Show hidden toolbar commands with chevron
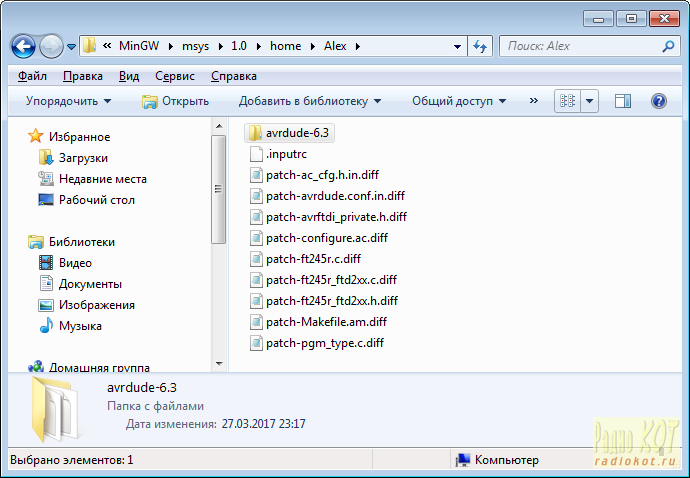Screen dimensions: 690x478 (533, 101)
